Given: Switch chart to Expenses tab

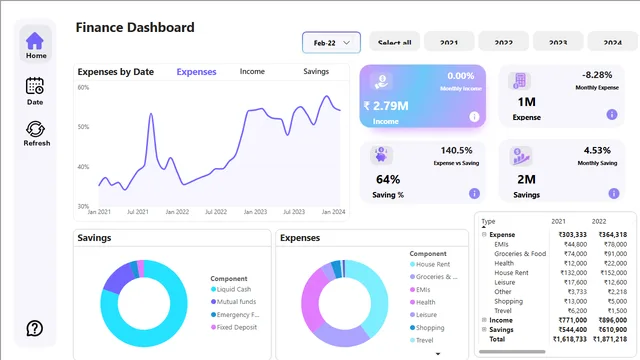Looking at the screenshot, I should pyautogui.click(x=196, y=72).
